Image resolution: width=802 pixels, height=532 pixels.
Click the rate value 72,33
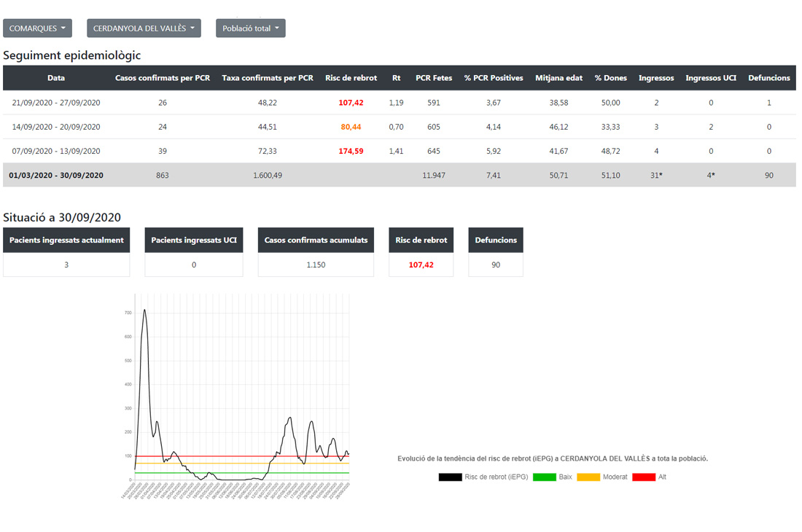[x=268, y=152]
